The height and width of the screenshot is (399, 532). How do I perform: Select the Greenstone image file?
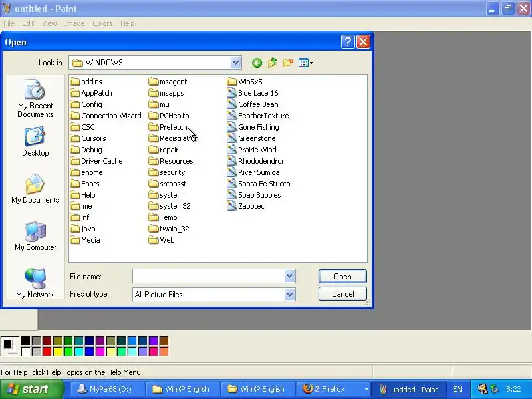(251, 138)
